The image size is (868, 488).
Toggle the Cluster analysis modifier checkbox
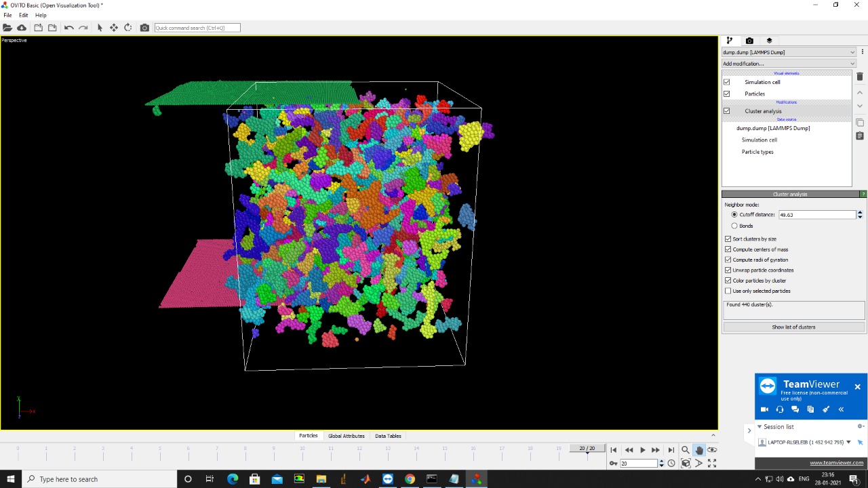727,111
